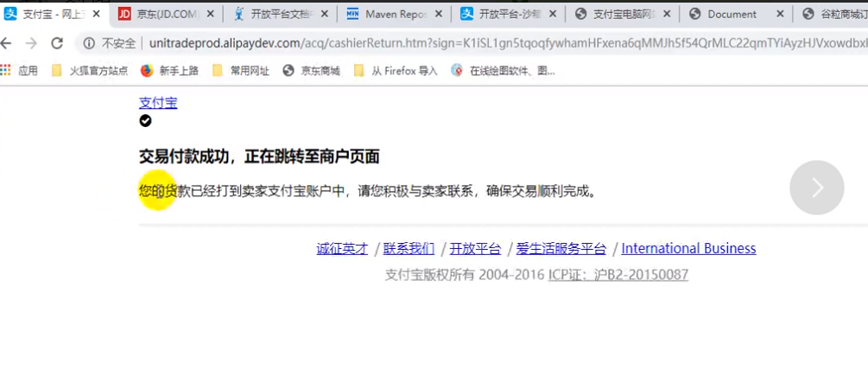Expand the 火狐官方站点 bookmark folder
868x370 pixels.
pos(89,71)
